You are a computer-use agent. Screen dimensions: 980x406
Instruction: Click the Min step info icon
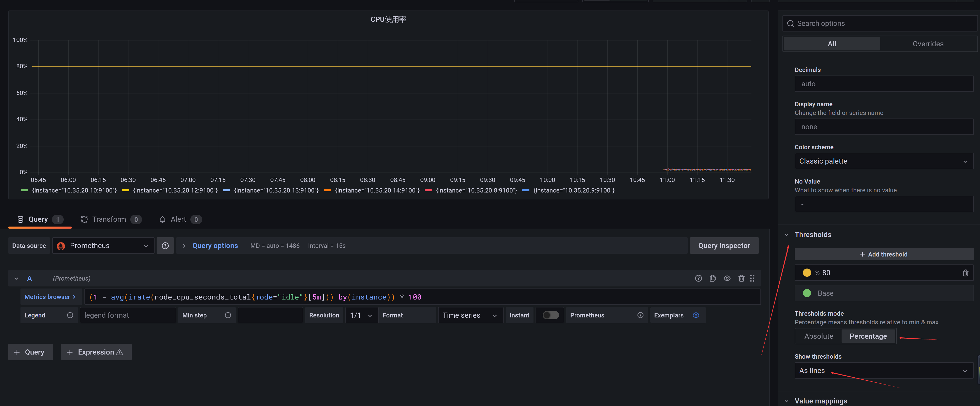click(228, 315)
